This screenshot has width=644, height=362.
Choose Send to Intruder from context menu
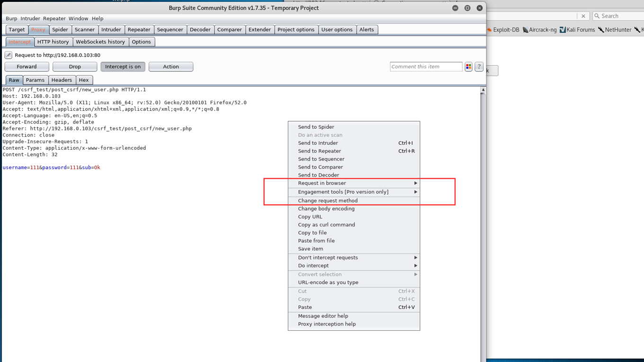tap(354, 143)
